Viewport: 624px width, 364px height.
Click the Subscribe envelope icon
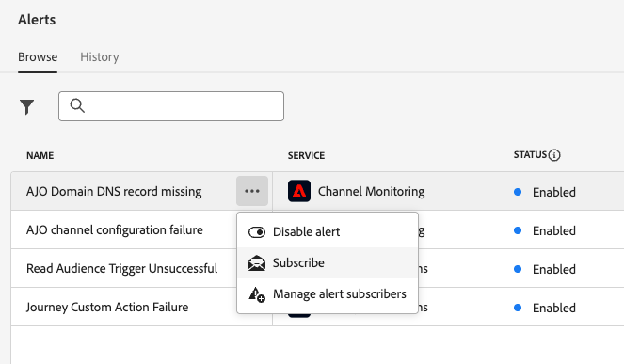(257, 263)
